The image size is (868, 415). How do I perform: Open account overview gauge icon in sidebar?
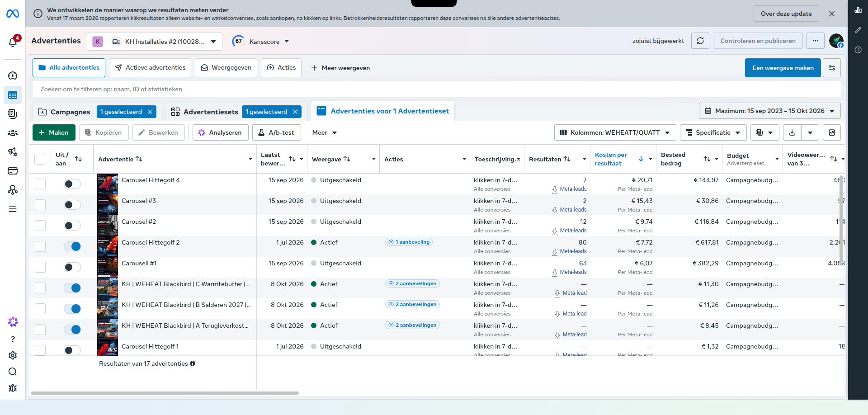point(13,75)
